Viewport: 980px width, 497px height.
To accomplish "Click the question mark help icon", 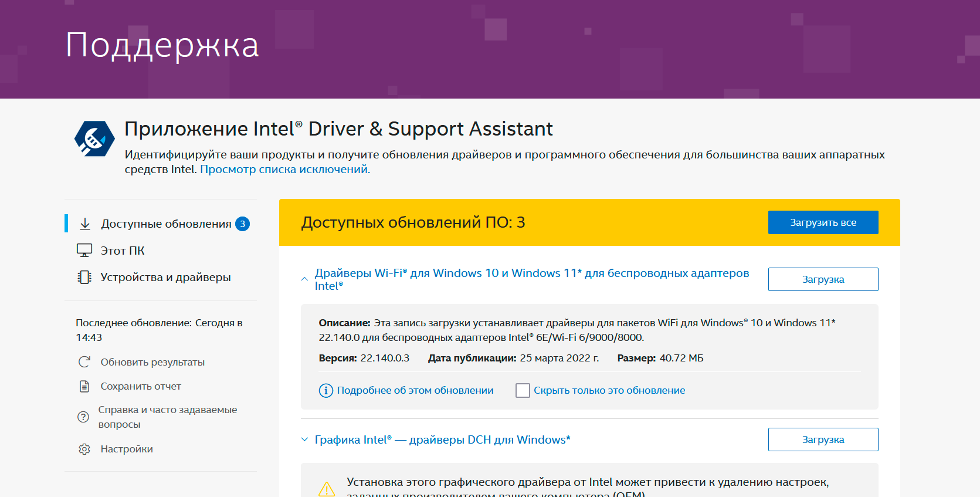I will pyautogui.click(x=83, y=417).
